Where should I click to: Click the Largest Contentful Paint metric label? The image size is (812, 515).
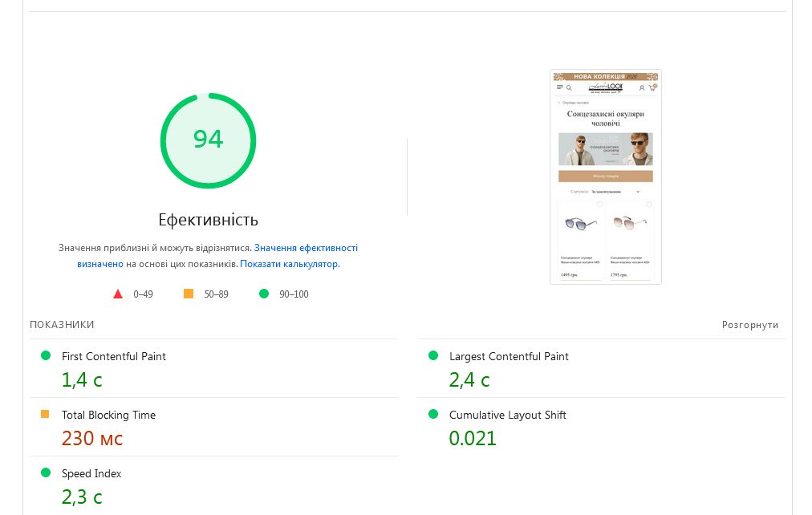(x=509, y=356)
